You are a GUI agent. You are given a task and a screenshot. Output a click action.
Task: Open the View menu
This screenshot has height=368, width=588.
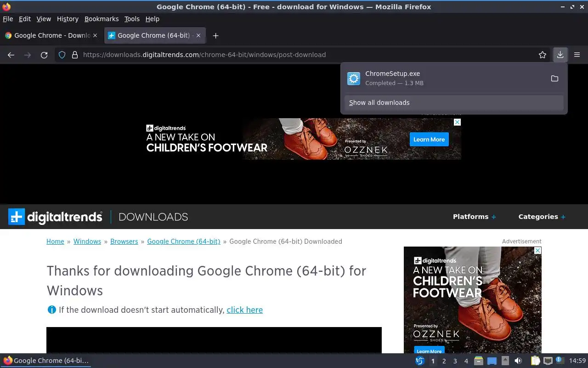click(44, 19)
